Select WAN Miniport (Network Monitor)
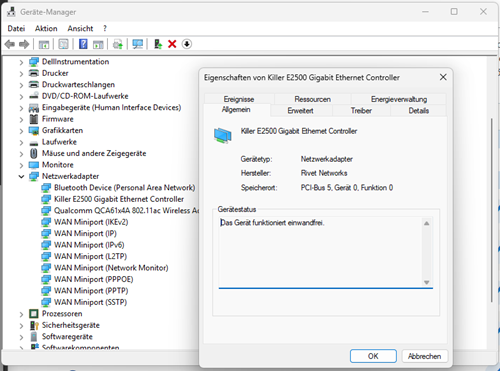 pyautogui.click(x=111, y=268)
